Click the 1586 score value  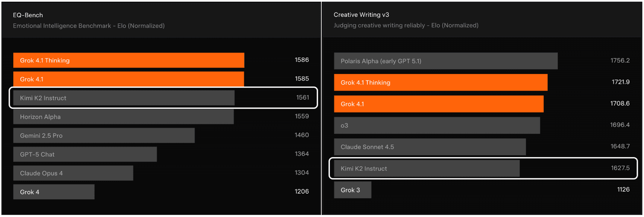pos(301,60)
